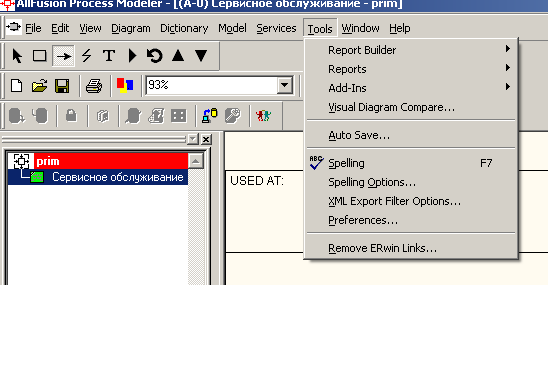
Task: Run the Spelling check
Action: (411, 163)
